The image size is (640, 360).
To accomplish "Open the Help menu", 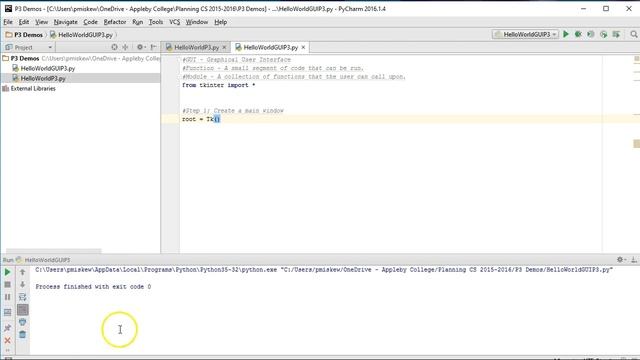I will 220,22.
